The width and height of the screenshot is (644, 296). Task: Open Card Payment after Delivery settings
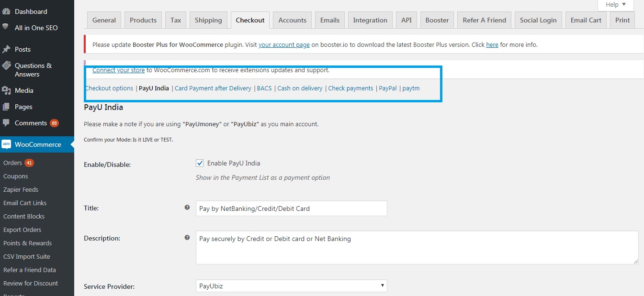[x=213, y=88]
